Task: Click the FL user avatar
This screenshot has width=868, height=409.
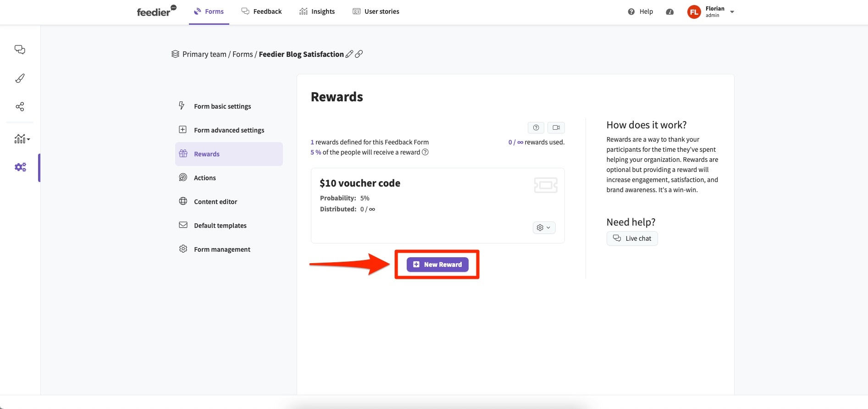Action: coord(694,12)
